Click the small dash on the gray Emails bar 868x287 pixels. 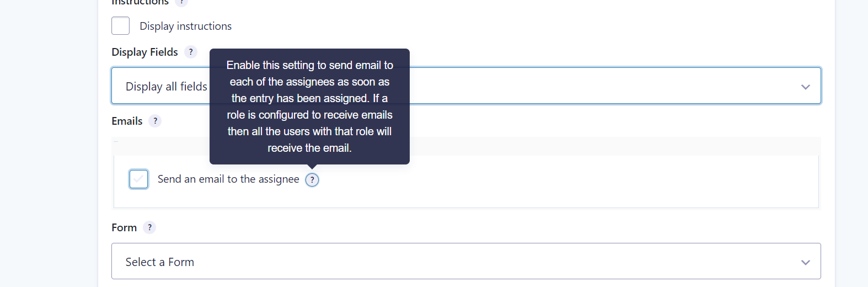(x=116, y=142)
